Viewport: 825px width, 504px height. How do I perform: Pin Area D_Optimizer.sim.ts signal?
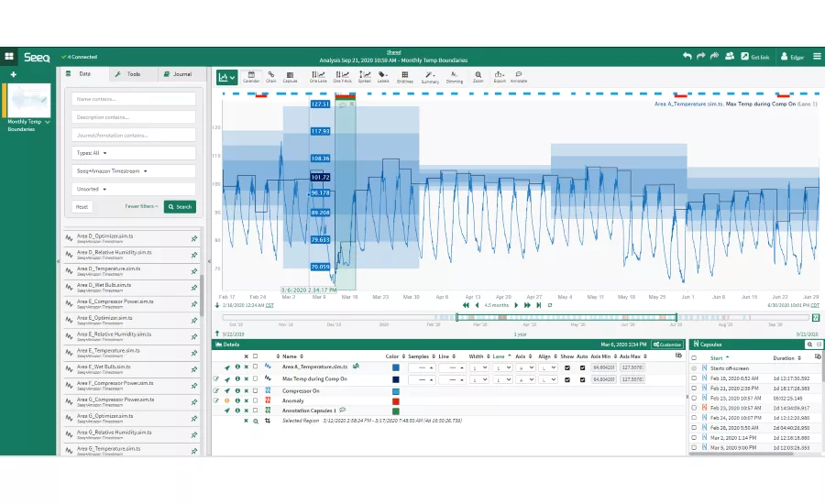[194, 238]
